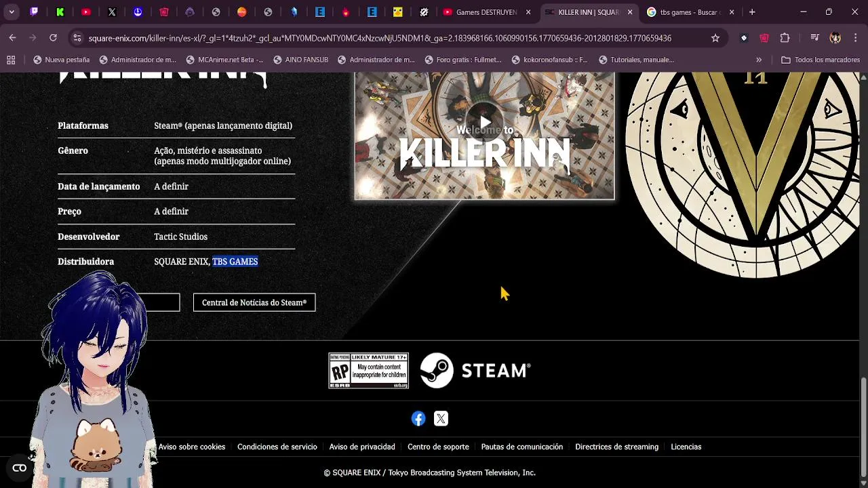Click the URL address bar

(380, 38)
